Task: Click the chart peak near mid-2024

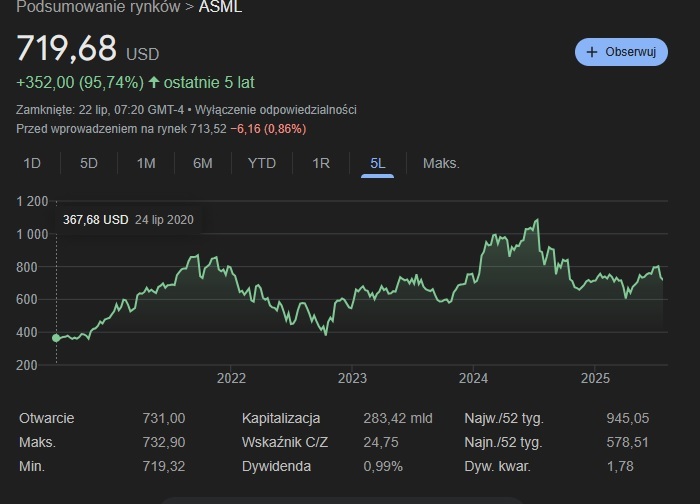Action: click(x=537, y=220)
